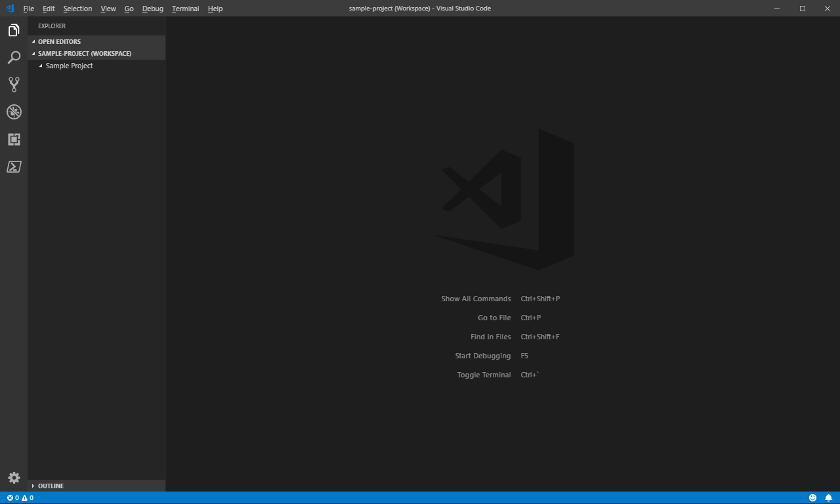Click the Show All Commands label
Screen dimensions: 840x504
pyautogui.click(x=476, y=299)
